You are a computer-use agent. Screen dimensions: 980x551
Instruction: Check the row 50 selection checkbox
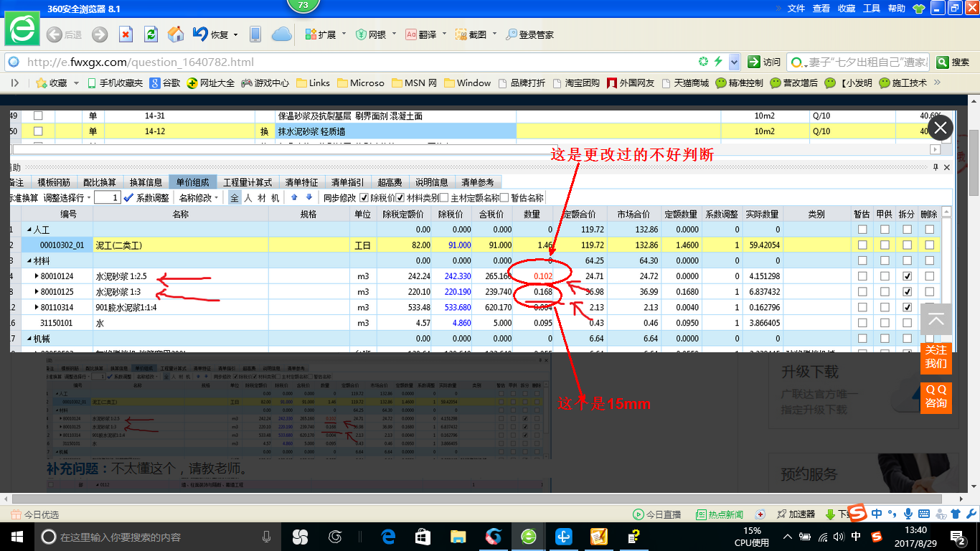[x=38, y=131]
